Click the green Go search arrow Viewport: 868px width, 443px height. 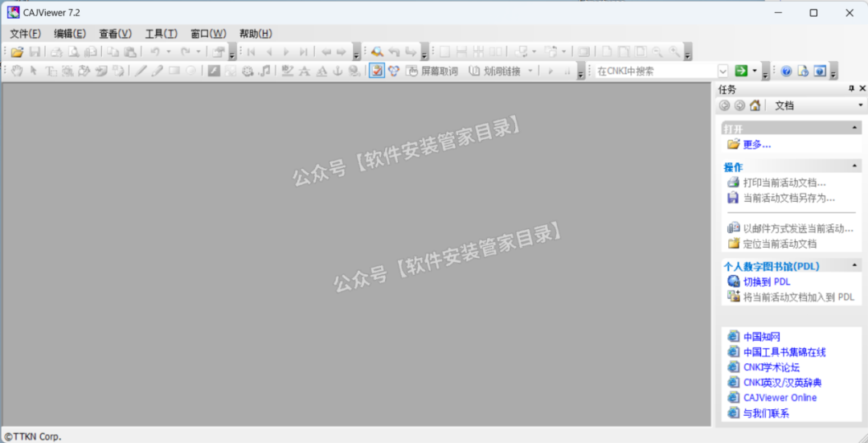click(741, 71)
